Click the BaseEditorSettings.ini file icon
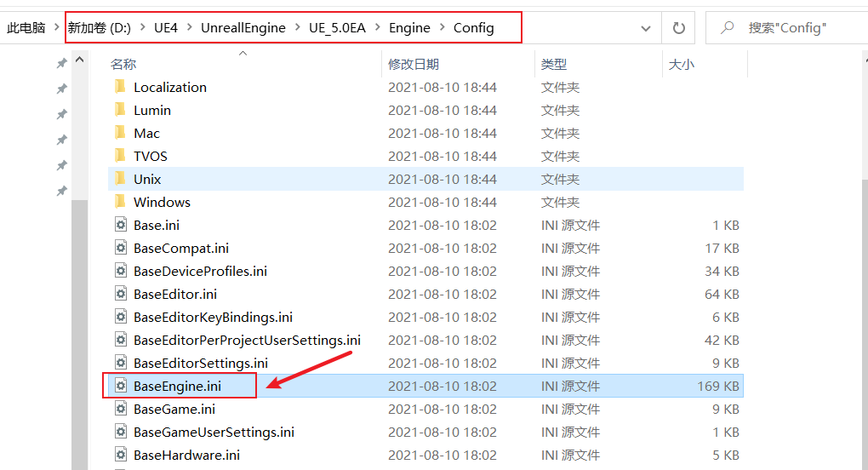 tap(121, 363)
